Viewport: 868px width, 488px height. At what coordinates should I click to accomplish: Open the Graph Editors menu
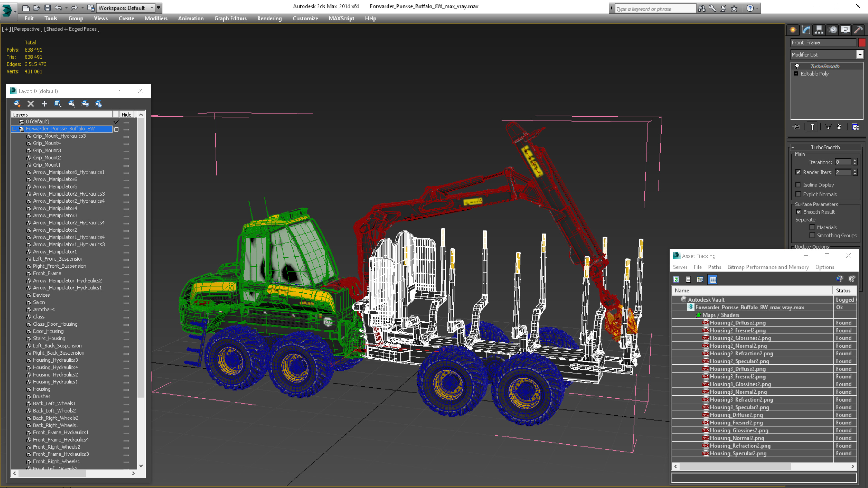click(231, 18)
